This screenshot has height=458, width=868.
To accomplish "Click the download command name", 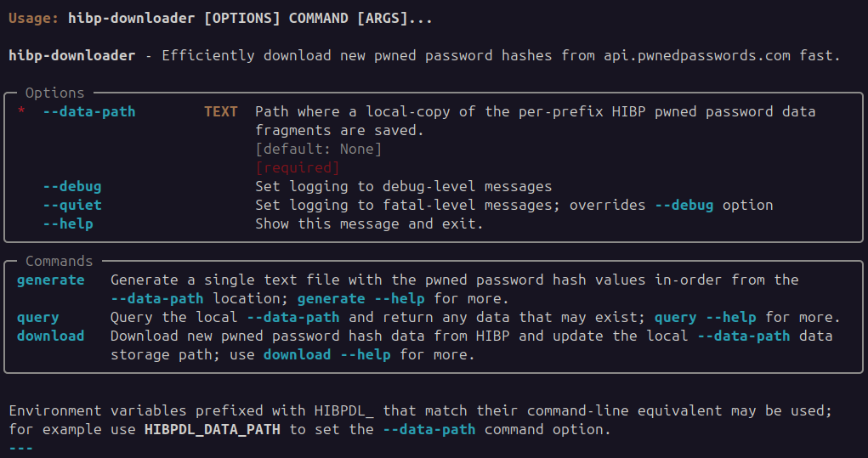I will (x=51, y=336).
